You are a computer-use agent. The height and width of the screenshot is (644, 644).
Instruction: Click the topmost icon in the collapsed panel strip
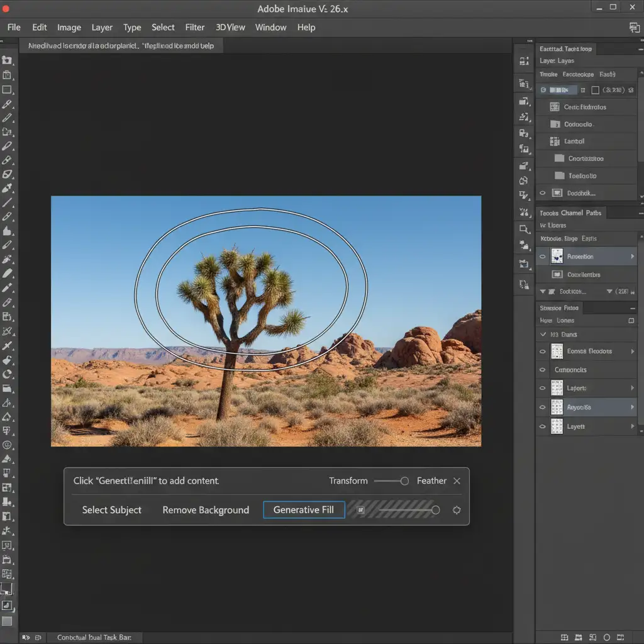[523, 62]
